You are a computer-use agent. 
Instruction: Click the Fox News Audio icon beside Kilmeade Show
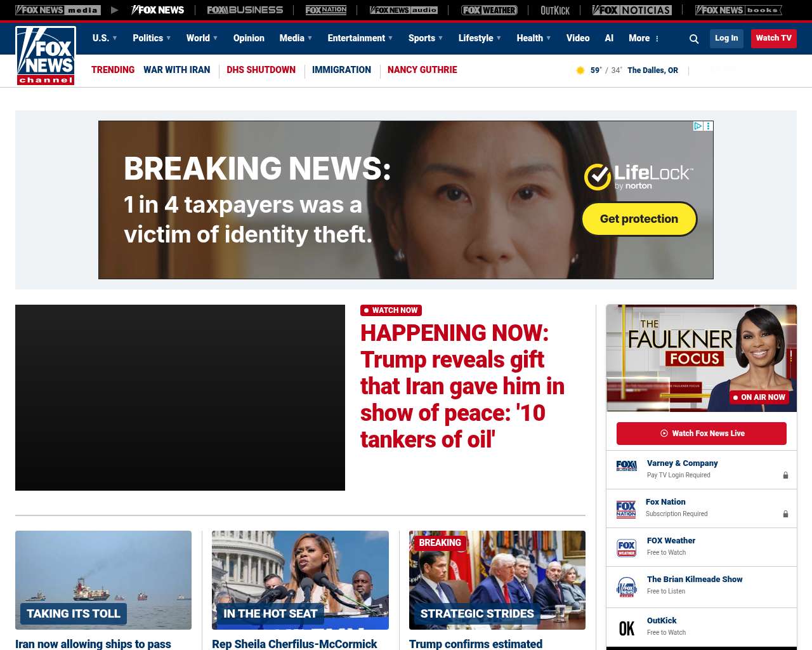[x=626, y=587]
